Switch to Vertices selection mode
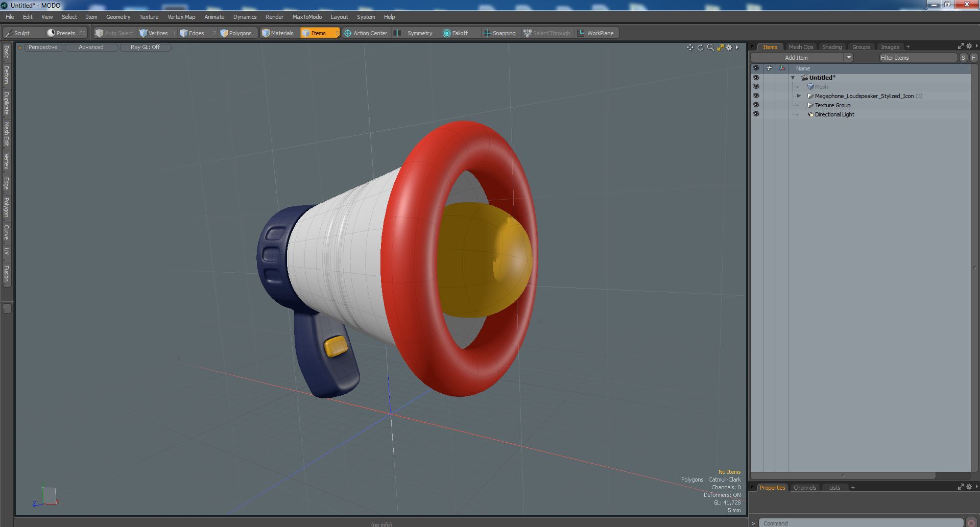Viewport: 980px width, 527px height. coord(157,33)
